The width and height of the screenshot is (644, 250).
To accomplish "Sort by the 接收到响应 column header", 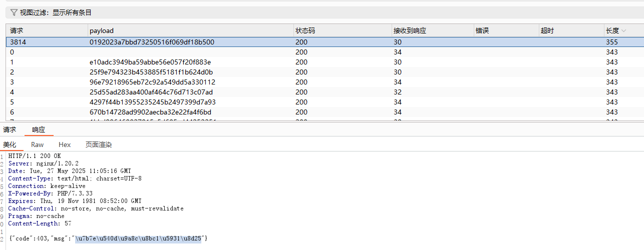I will 410,31.
